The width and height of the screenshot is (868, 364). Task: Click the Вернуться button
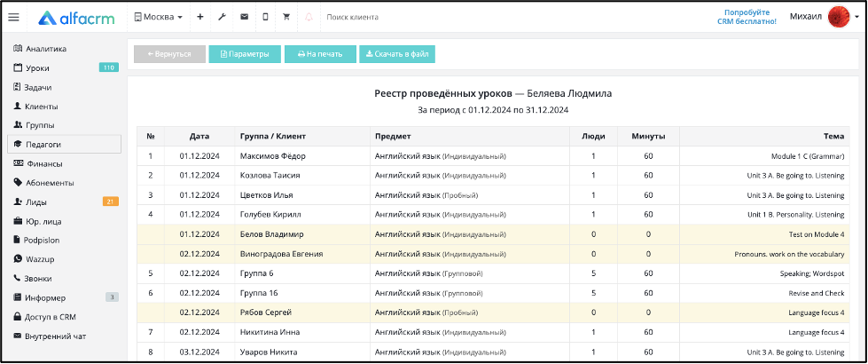(x=169, y=54)
